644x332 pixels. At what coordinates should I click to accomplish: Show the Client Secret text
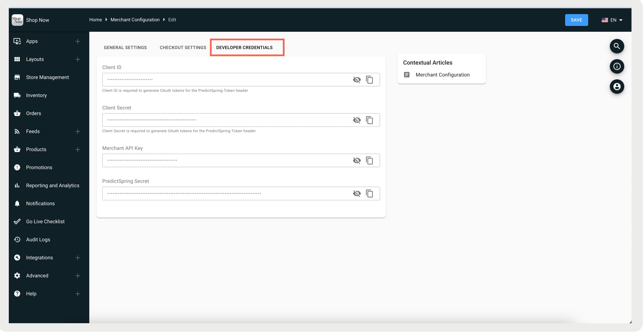coord(357,120)
